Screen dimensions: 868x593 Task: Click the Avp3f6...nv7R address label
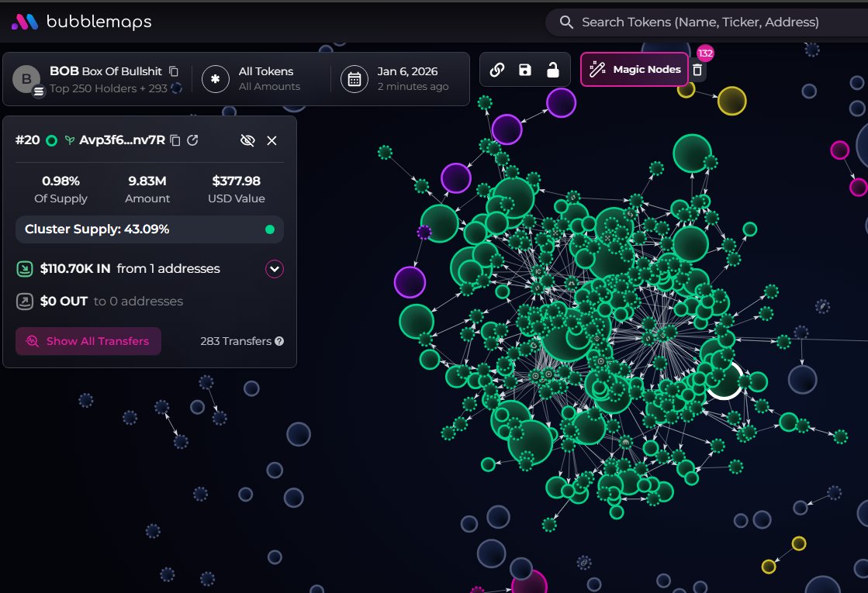(123, 140)
